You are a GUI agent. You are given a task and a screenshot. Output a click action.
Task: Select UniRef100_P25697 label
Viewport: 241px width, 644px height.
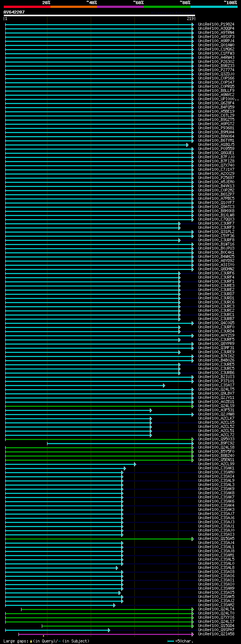tap(216, 178)
